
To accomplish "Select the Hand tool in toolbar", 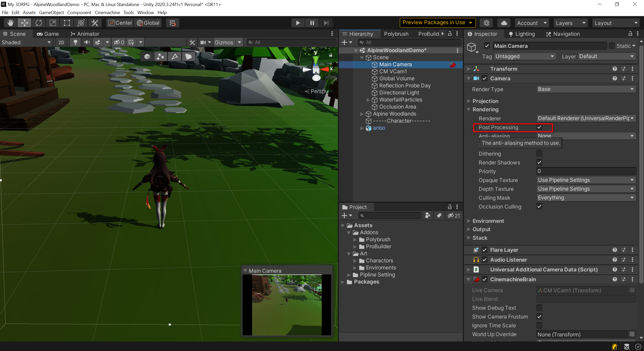I will coord(10,23).
